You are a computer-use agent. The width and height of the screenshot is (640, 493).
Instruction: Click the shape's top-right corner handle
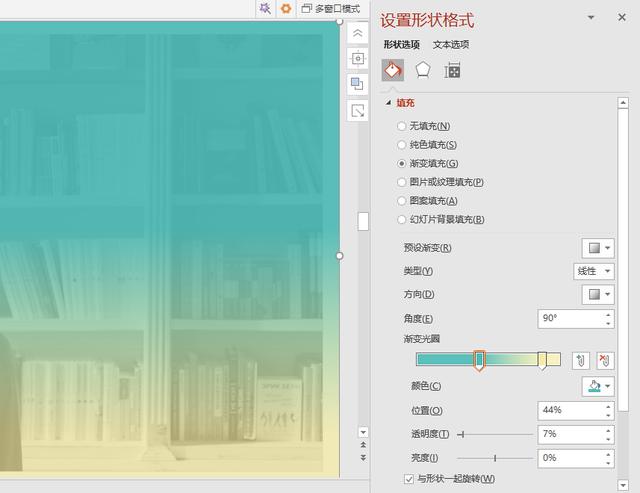[x=340, y=22]
